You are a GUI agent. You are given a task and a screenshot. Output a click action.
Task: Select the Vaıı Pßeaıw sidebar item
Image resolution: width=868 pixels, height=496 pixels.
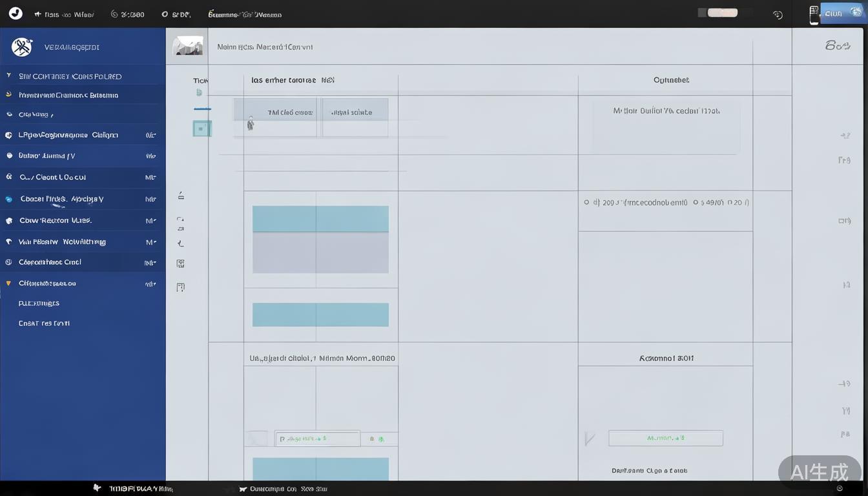(x=62, y=242)
